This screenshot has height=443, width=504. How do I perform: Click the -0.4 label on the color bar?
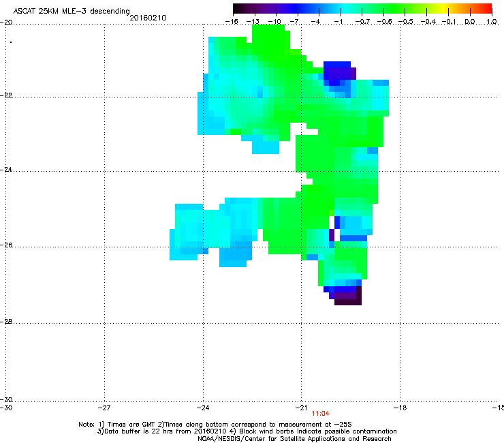428,22
